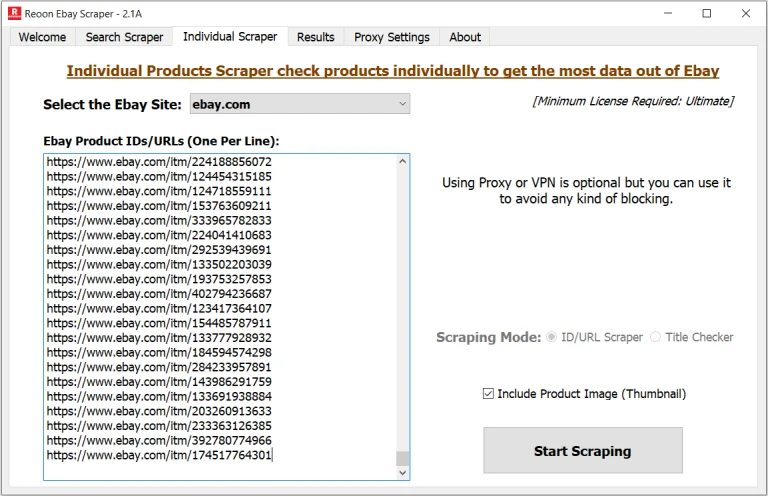Click URL line ending in 284233957891
This screenshot has height=496, width=768.
tap(159, 367)
